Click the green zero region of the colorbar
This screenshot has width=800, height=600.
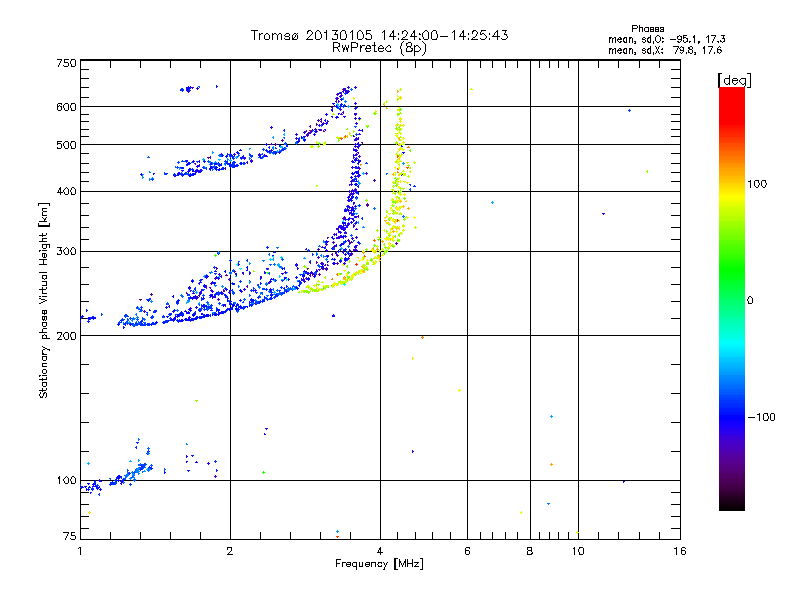[x=732, y=300]
